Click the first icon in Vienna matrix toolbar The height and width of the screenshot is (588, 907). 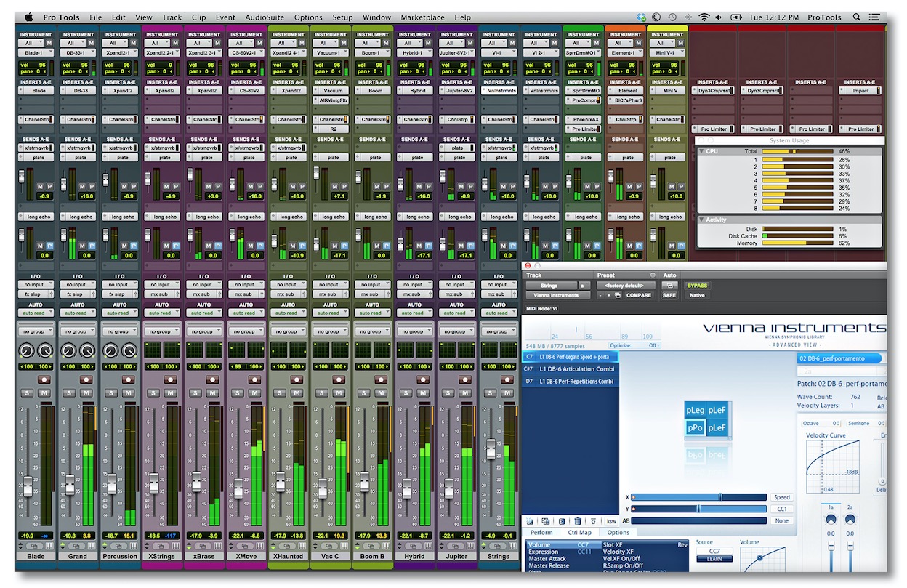pos(530,521)
